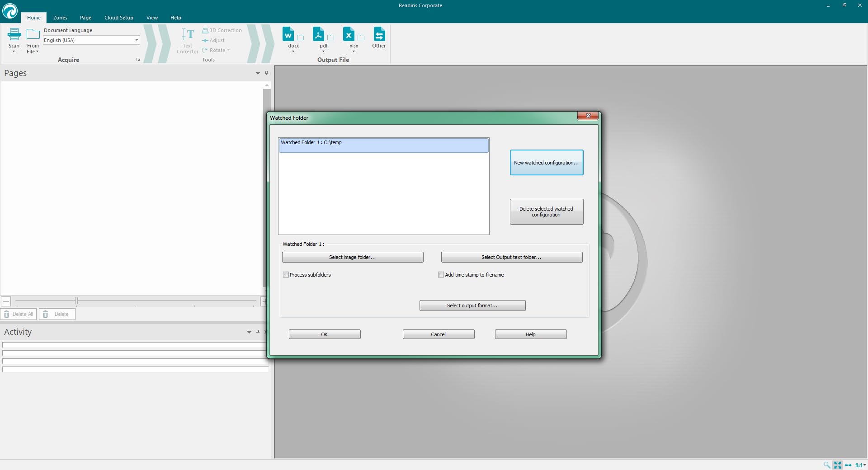Open Pages panel options arrow

(258, 73)
